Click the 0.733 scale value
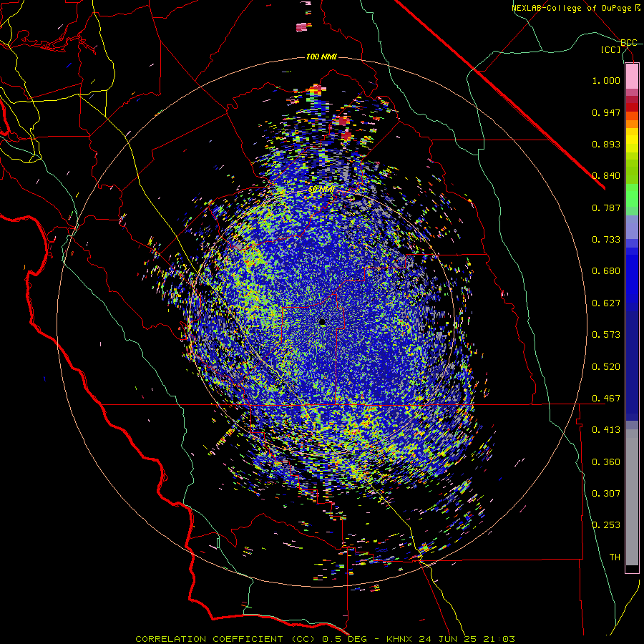The width and height of the screenshot is (644, 644). point(606,240)
